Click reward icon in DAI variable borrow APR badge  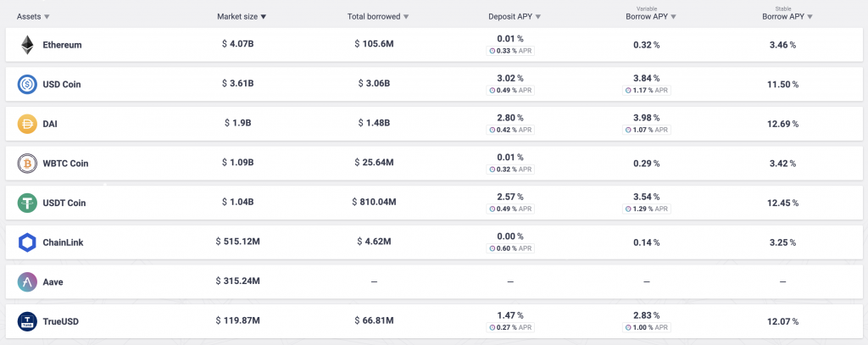[628, 131]
